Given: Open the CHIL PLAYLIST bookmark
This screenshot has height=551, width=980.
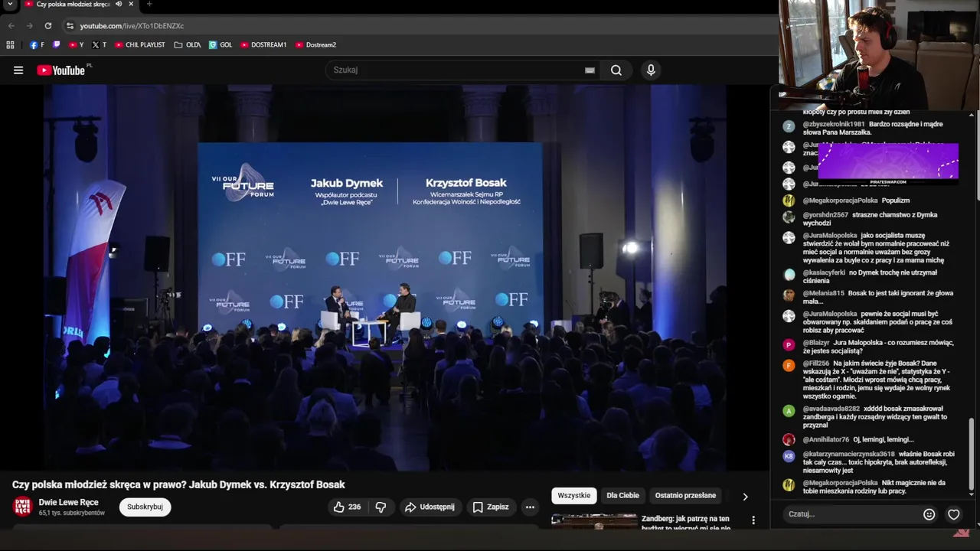Looking at the screenshot, I should (140, 45).
